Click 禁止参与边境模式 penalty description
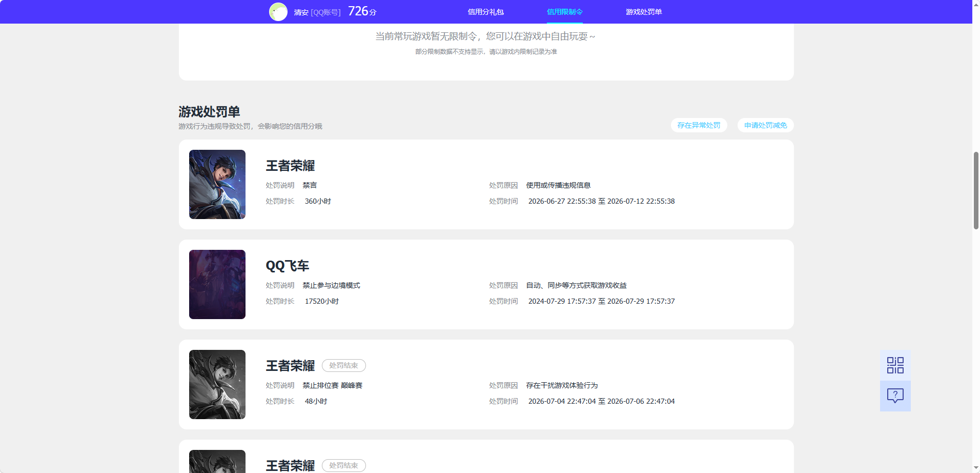Viewport: 980px width, 473px height. [331, 285]
